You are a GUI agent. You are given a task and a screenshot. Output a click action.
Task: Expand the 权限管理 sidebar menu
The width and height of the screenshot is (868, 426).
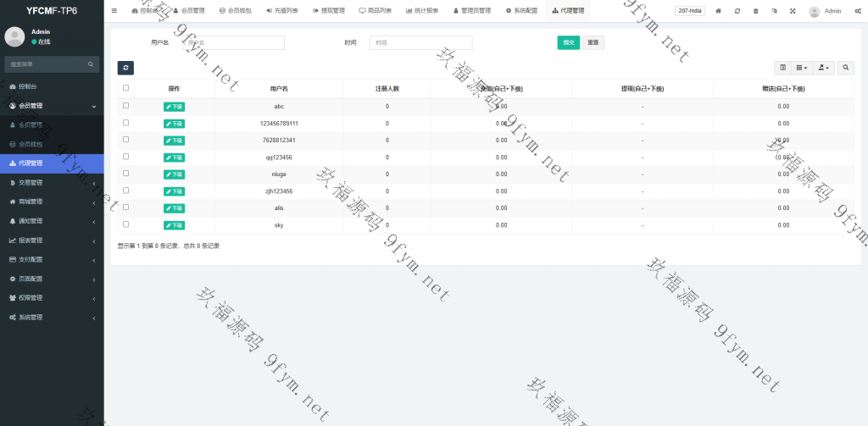click(52, 297)
